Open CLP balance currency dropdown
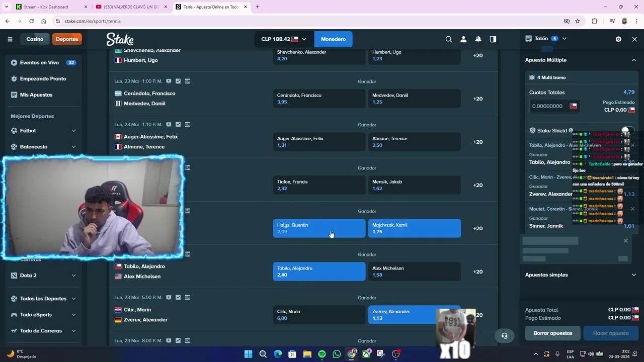 coord(284,39)
